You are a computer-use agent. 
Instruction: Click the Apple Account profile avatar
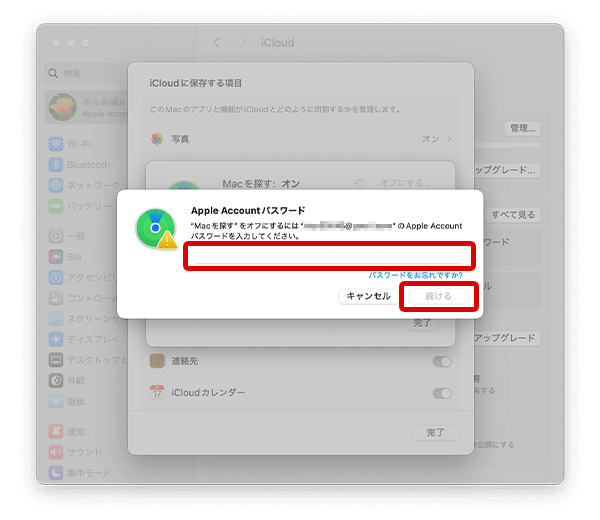(62, 107)
